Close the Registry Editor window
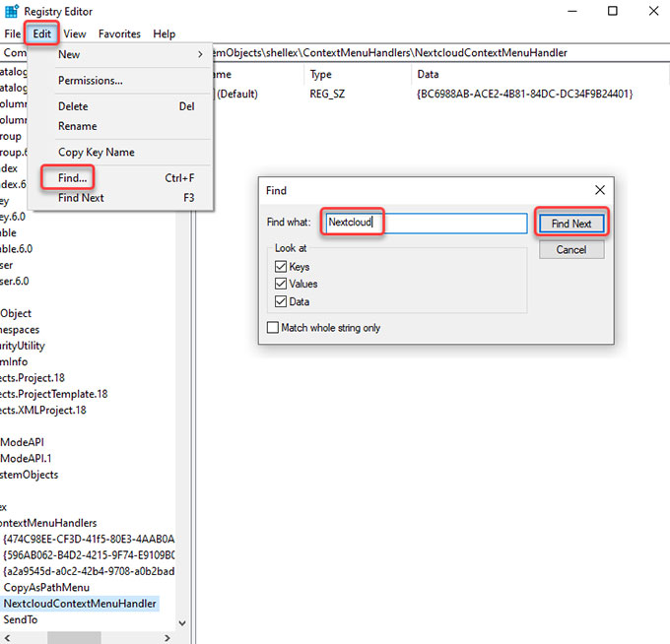The image size is (670, 644). coord(653,11)
